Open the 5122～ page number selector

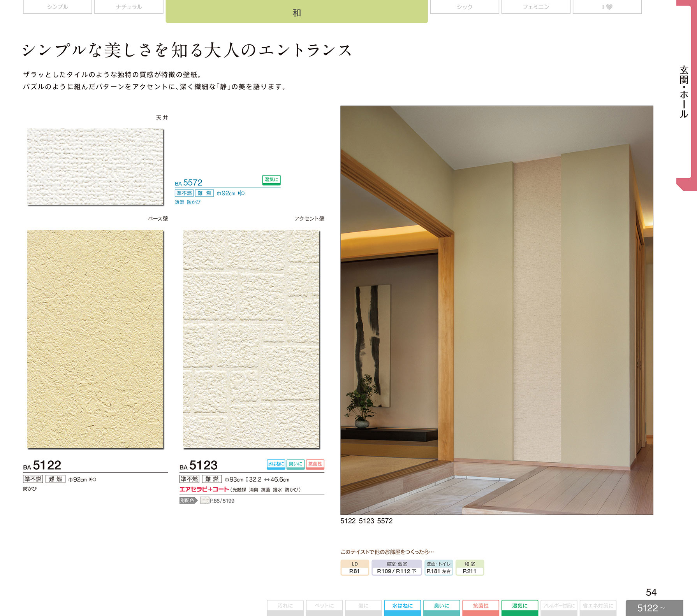pyautogui.click(x=654, y=608)
